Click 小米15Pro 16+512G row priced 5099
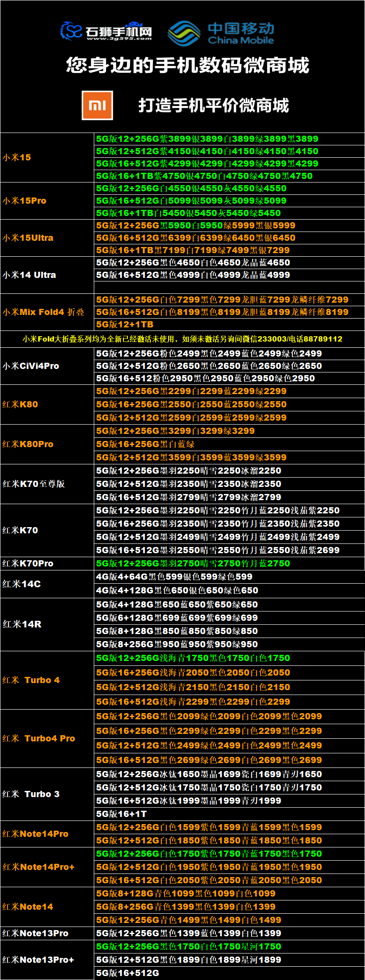 point(229,201)
